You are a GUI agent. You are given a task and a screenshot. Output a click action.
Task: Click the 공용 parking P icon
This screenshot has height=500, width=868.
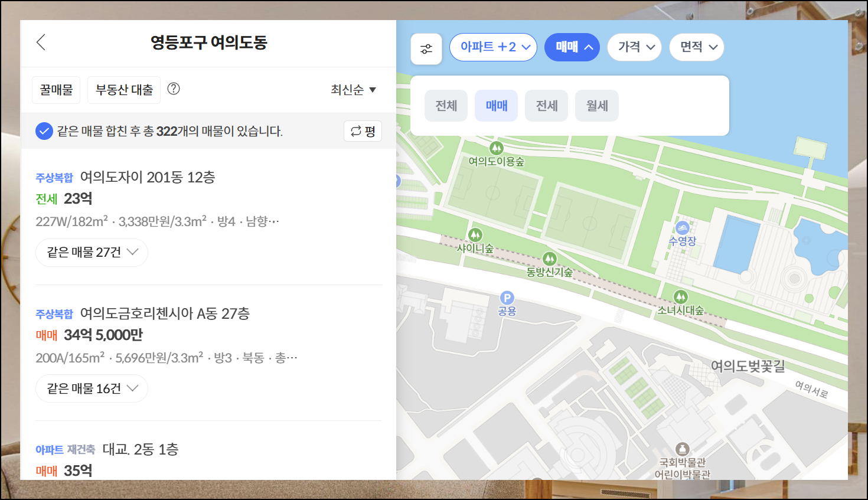(507, 298)
